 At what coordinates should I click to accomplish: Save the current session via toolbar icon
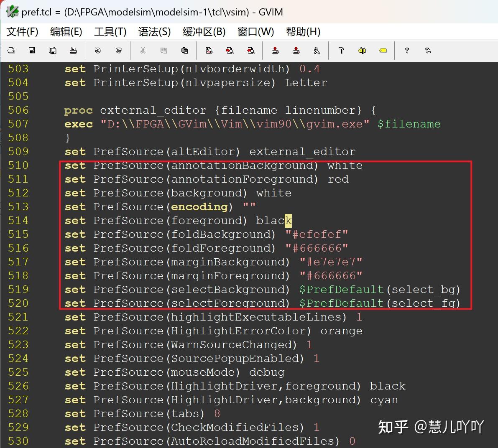pos(296,50)
